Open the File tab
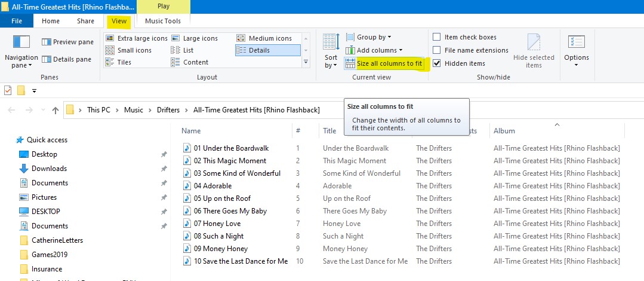 coord(17,21)
